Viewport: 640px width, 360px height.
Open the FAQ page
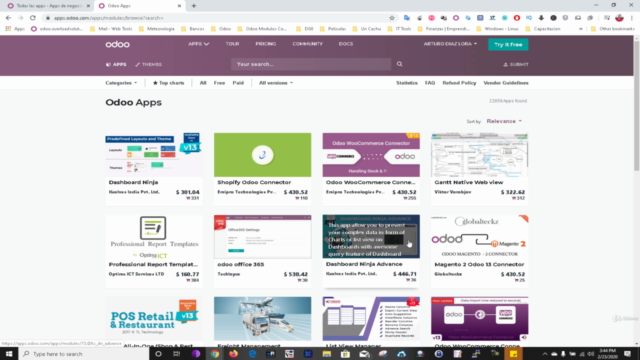(x=430, y=83)
